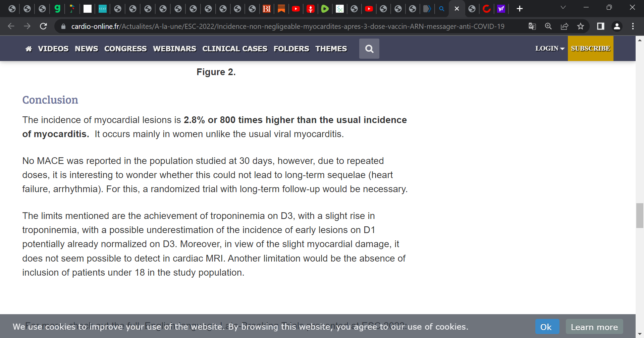
Task: Open the FOLDERS section
Action: pyautogui.click(x=291, y=49)
